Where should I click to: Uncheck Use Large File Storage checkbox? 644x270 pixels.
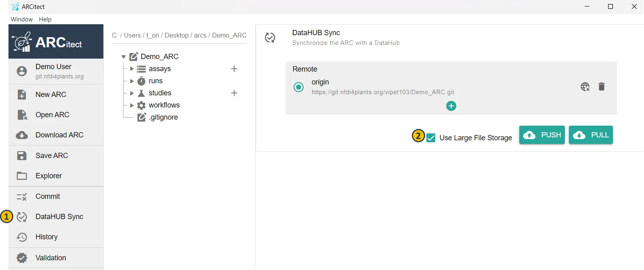[x=431, y=138]
